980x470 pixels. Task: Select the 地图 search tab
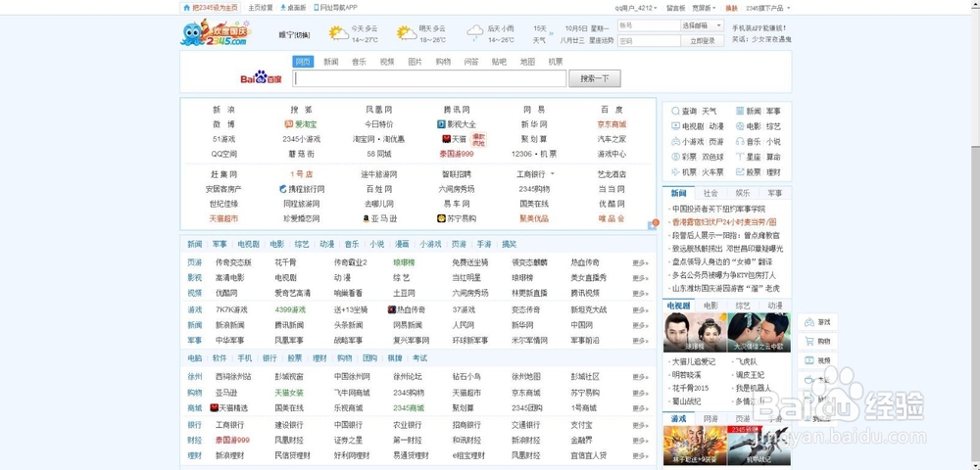pyautogui.click(x=527, y=62)
